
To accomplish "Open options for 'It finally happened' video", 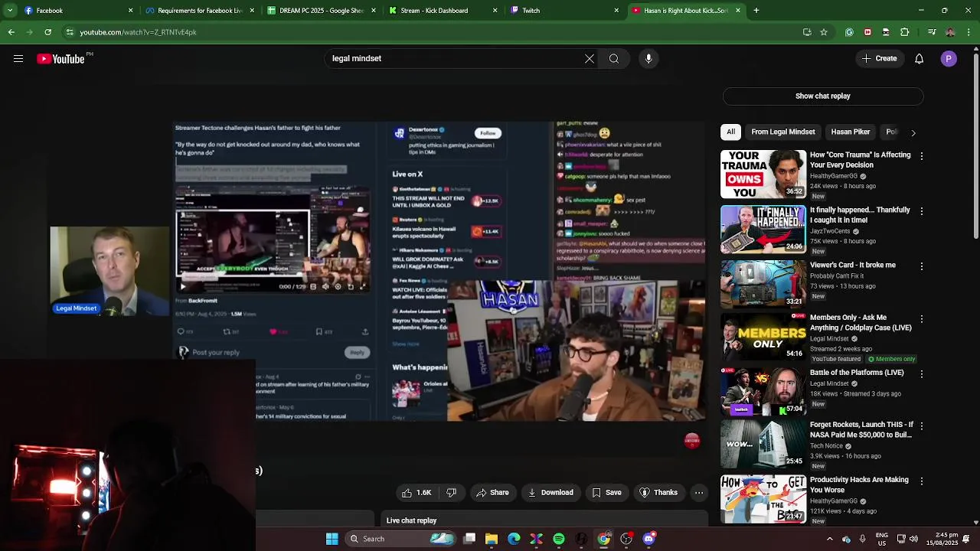I will [922, 211].
